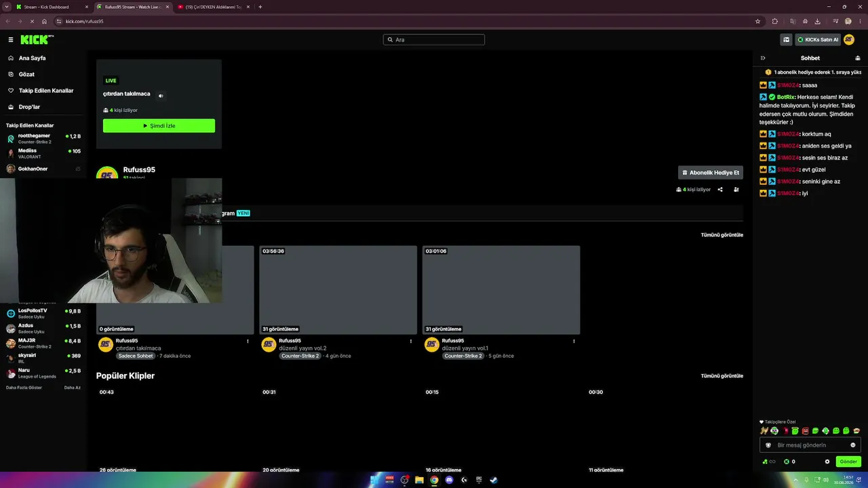Open File Explorer from the taskbar
The width and height of the screenshot is (868, 488).
coord(419,480)
